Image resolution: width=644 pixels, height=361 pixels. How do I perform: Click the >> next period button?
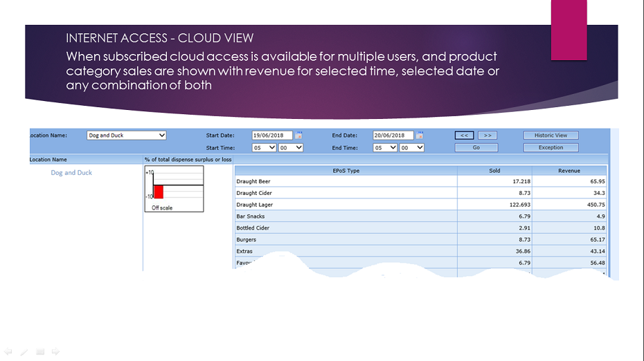point(488,136)
